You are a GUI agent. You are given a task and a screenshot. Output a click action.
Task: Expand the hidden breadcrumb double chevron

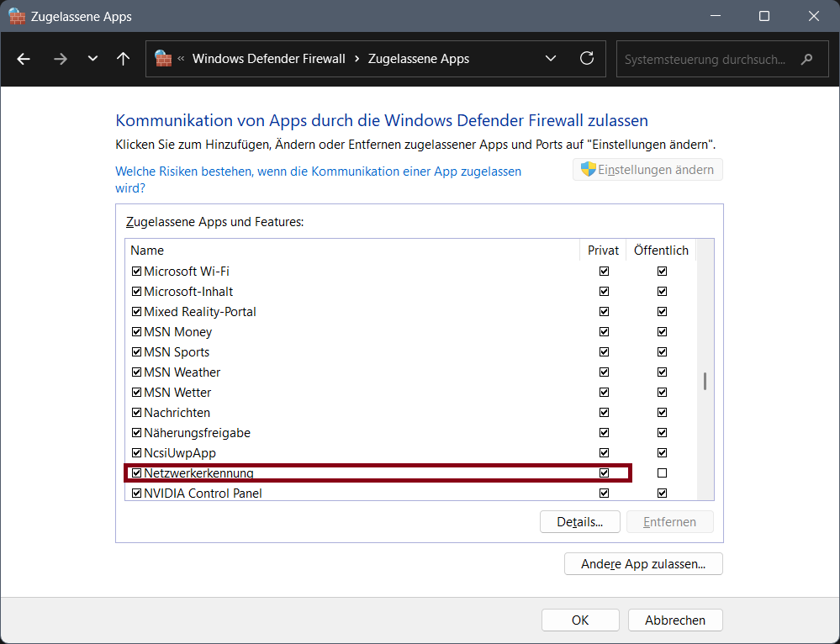tap(181, 58)
